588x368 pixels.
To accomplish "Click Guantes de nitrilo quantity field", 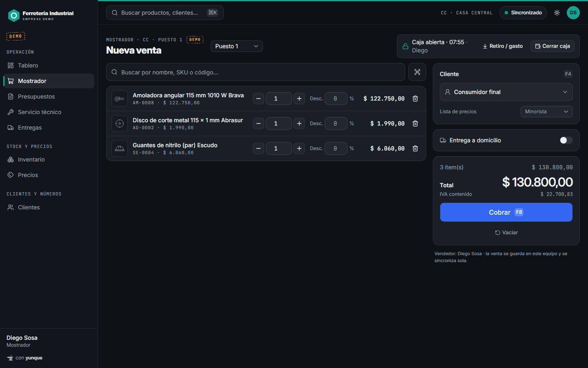I will pos(279,148).
